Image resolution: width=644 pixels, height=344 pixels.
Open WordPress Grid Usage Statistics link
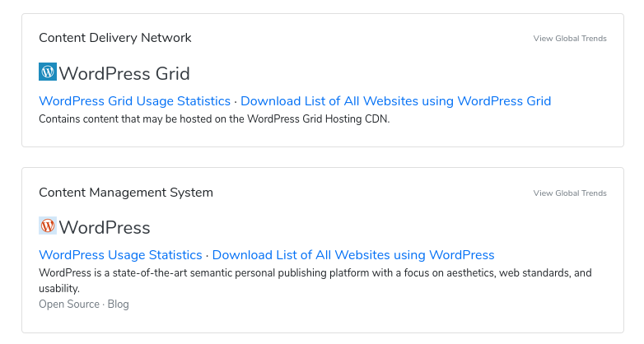coord(135,101)
